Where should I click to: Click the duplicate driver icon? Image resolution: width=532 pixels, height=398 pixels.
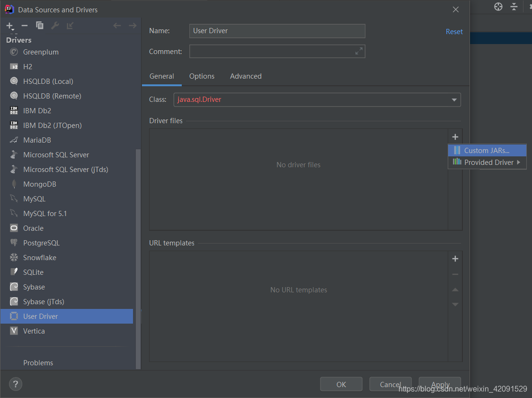pos(40,26)
